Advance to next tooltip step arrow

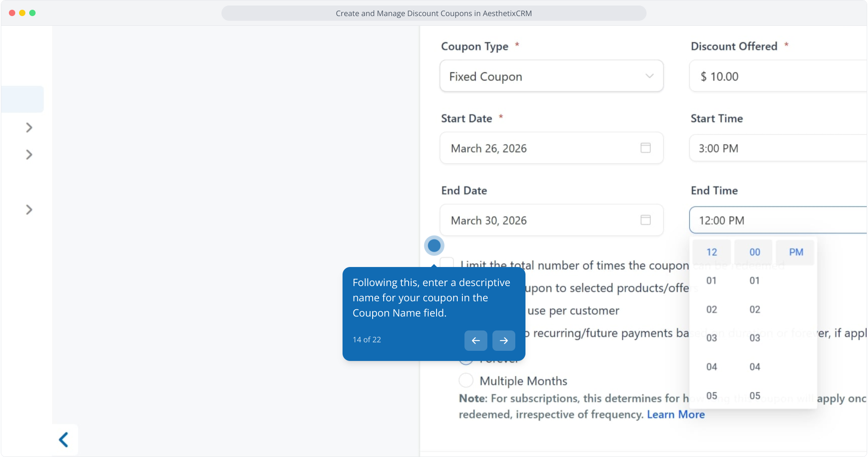coord(503,341)
